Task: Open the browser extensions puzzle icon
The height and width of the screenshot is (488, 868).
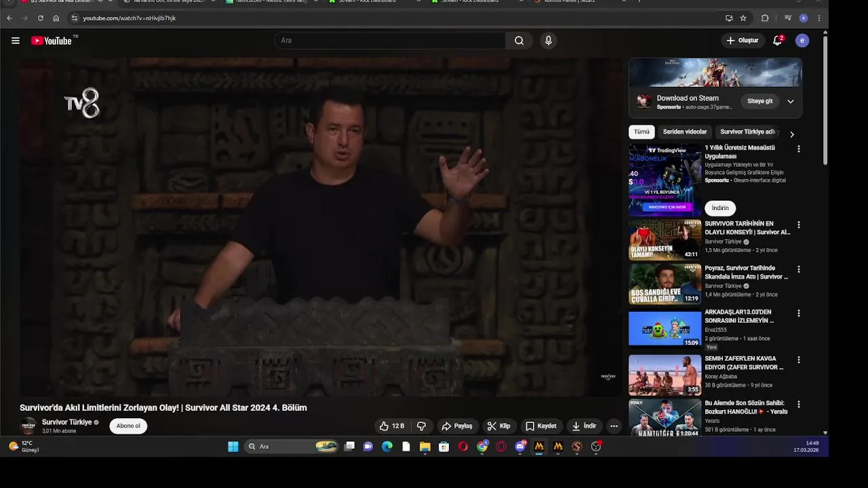Action: click(765, 18)
